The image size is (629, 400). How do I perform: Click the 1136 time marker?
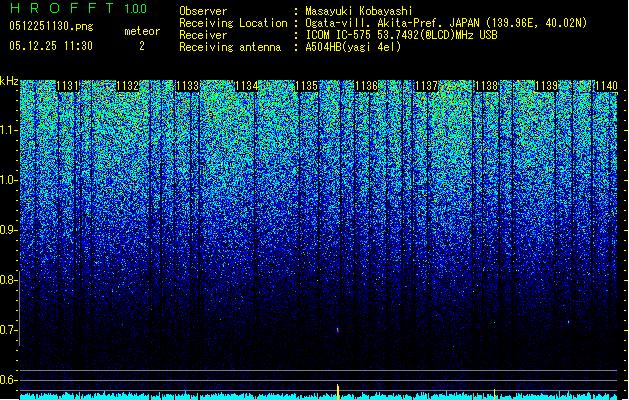[367, 86]
